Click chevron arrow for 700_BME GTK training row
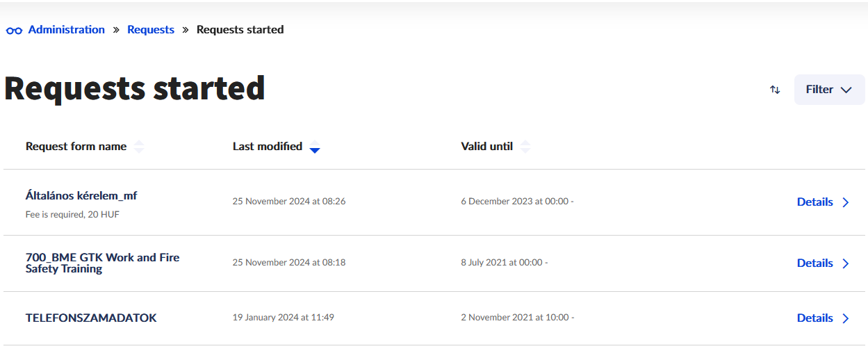Screen dimensions: 868x351 pos(846,263)
